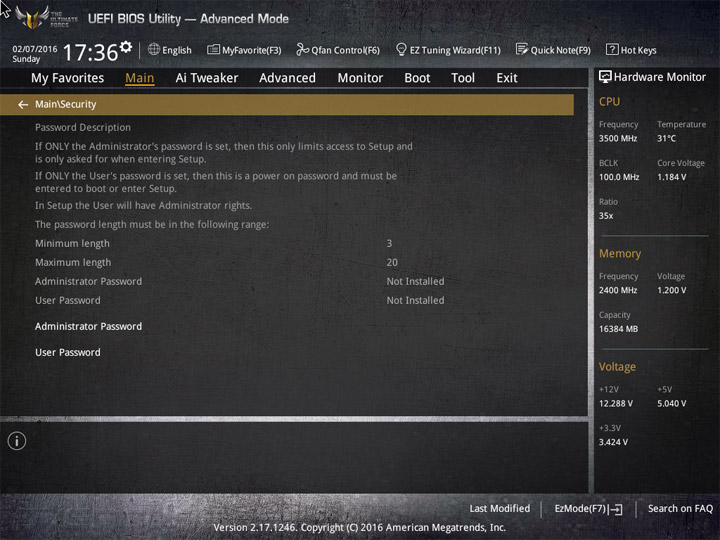Viewport: 720px width, 540px height.
Task: Click the Quick Note notepad icon
Action: click(x=522, y=49)
